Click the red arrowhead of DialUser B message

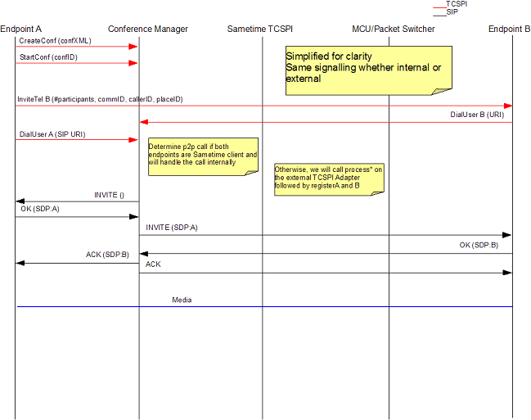[x=144, y=122]
